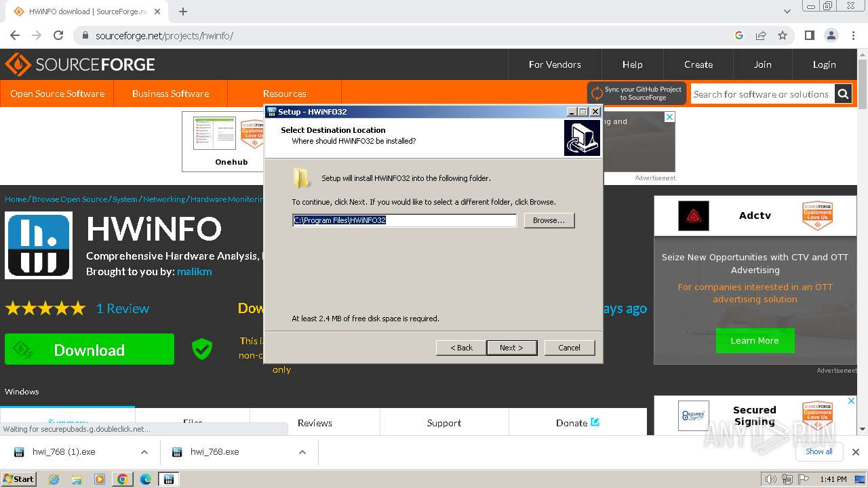Viewport: 868px width, 488px height.
Task: Reload the SourceForge page
Action: [x=58, y=35]
